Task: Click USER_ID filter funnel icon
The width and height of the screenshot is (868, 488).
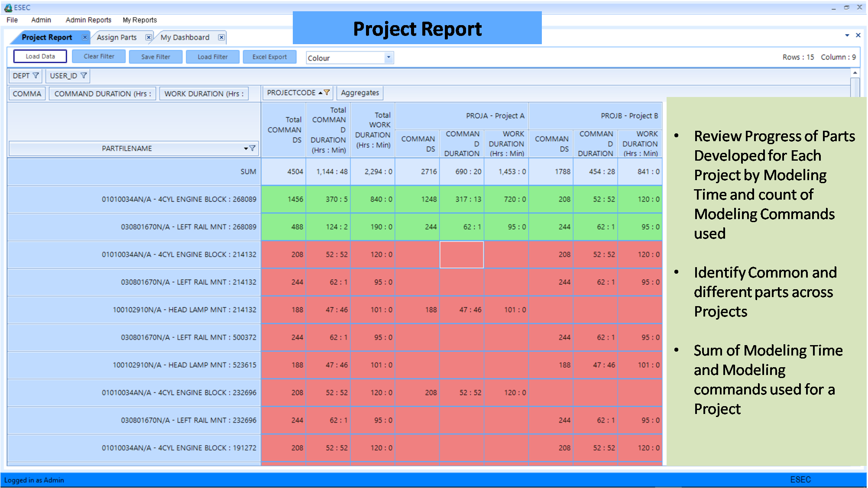Action: tap(84, 76)
